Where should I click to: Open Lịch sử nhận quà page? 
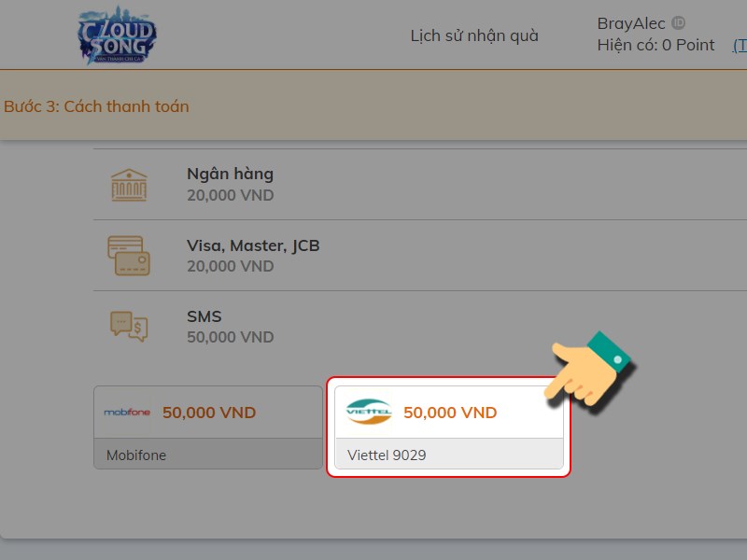click(474, 35)
